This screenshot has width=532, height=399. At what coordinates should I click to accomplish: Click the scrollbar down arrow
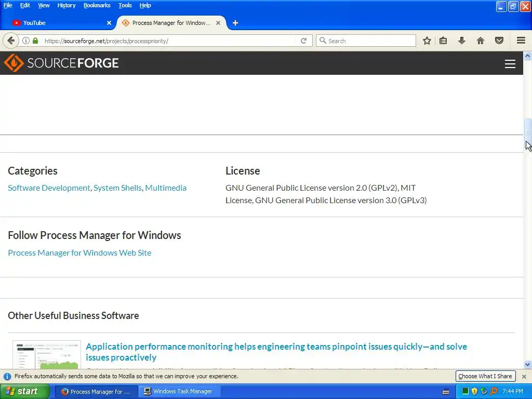[x=527, y=365]
